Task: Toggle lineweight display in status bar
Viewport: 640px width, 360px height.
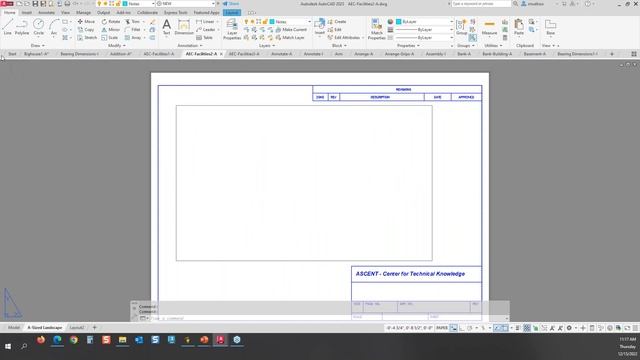Action: tap(518, 328)
